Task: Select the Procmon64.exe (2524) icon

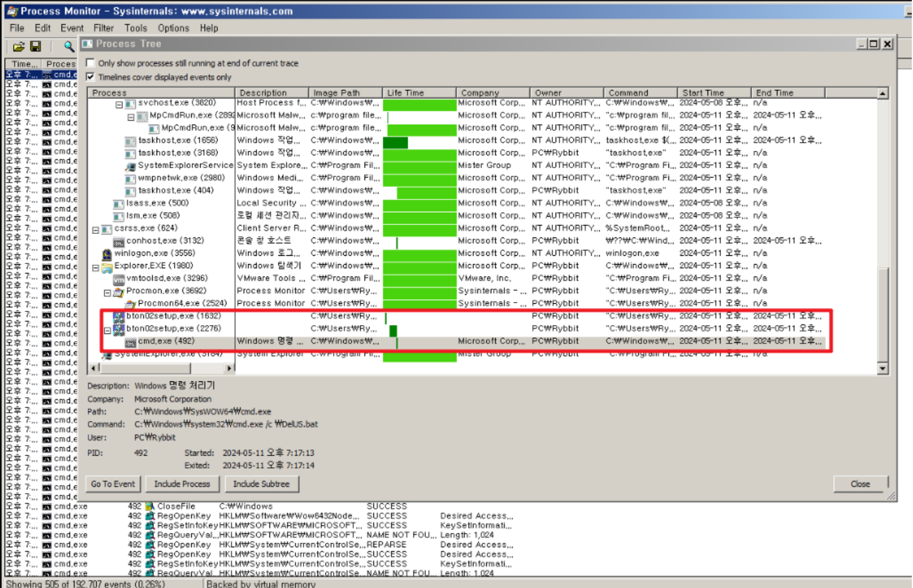Action: point(130,304)
